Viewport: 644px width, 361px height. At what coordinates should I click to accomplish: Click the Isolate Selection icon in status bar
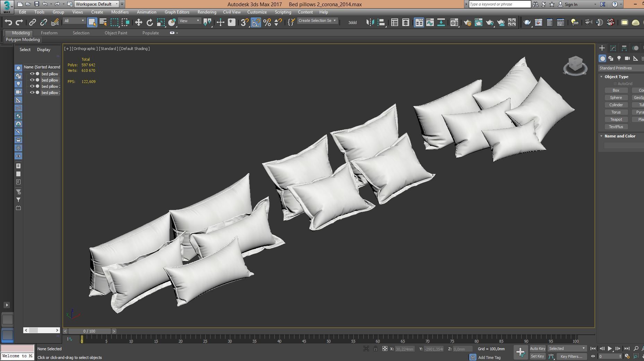click(x=366, y=349)
